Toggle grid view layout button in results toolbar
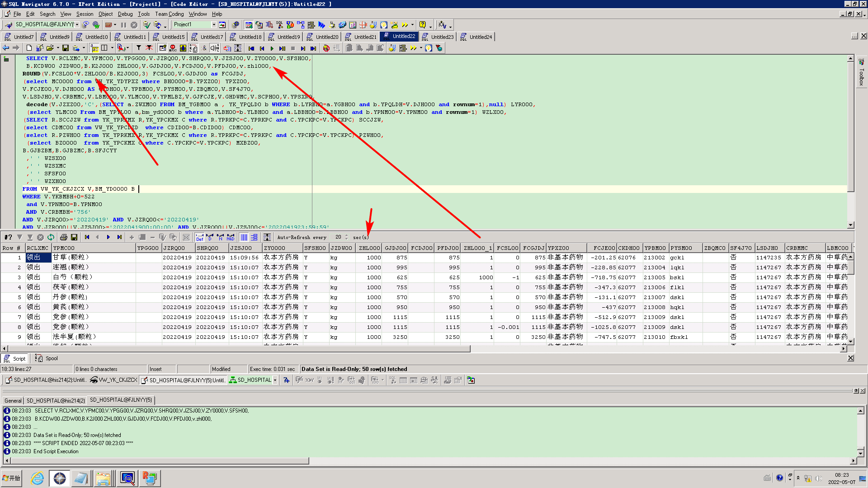Screen dimensions: 868x488 coord(244,237)
